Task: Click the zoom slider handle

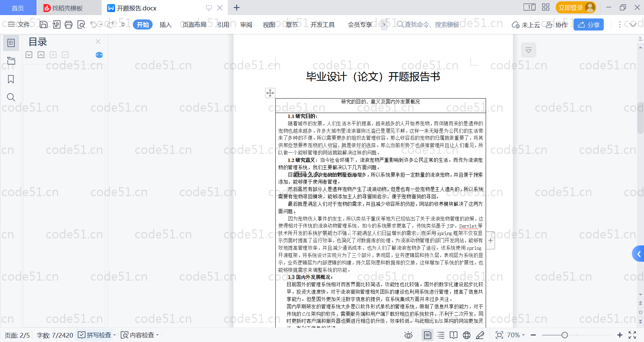Action: point(565,335)
